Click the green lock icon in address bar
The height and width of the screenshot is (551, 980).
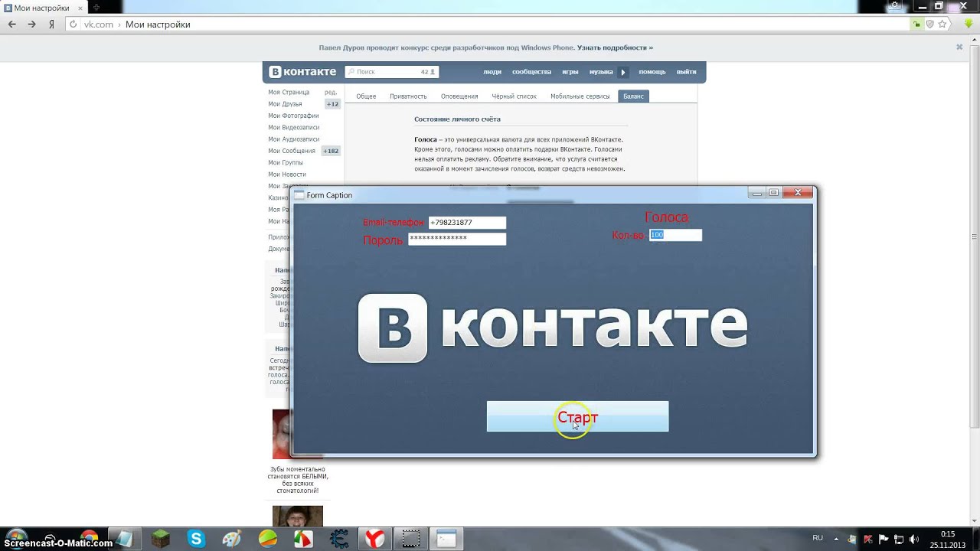pos(917,24)
